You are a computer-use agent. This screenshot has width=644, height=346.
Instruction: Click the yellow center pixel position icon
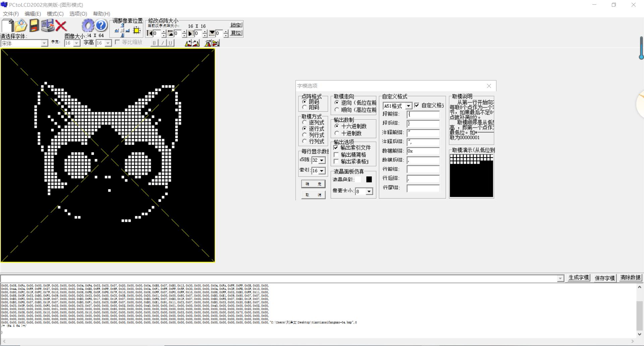136,31
